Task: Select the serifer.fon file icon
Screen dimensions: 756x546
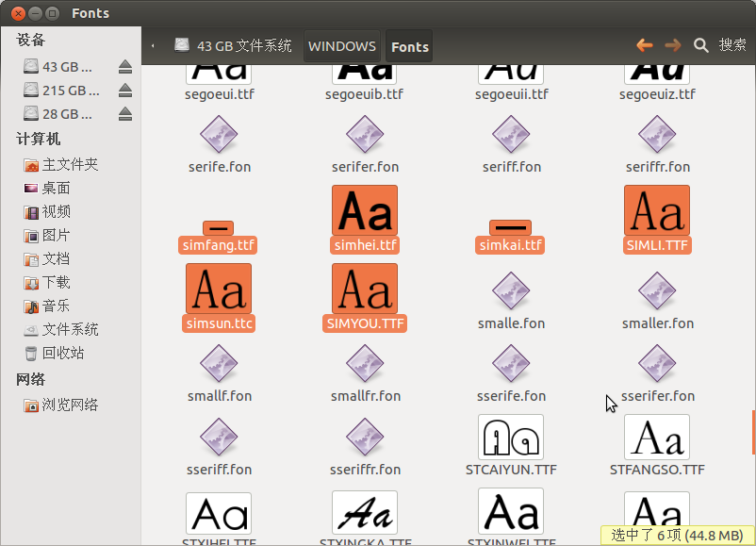Action: pos(365,134)
